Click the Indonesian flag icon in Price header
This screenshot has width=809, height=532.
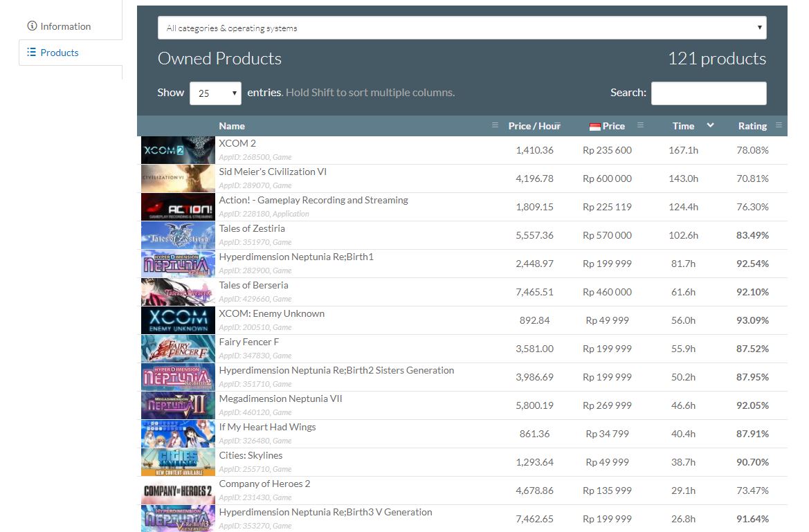tap(595, 127)
